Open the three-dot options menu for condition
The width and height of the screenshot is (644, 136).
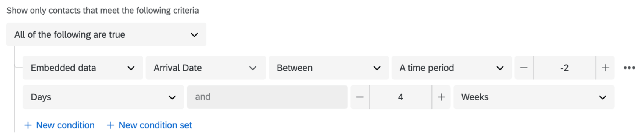[629, 68]
